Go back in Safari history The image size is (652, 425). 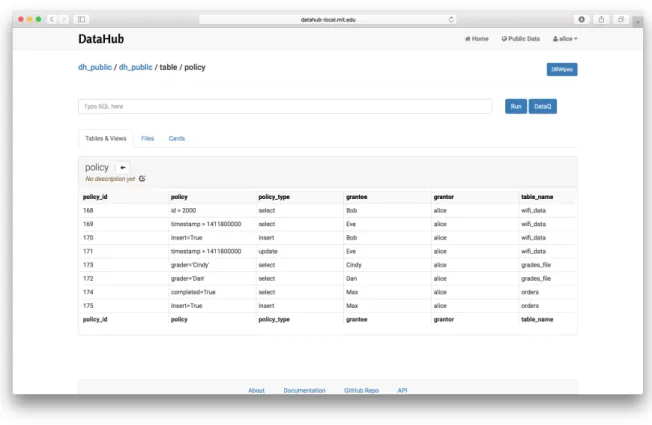click(x=52, y=19)
